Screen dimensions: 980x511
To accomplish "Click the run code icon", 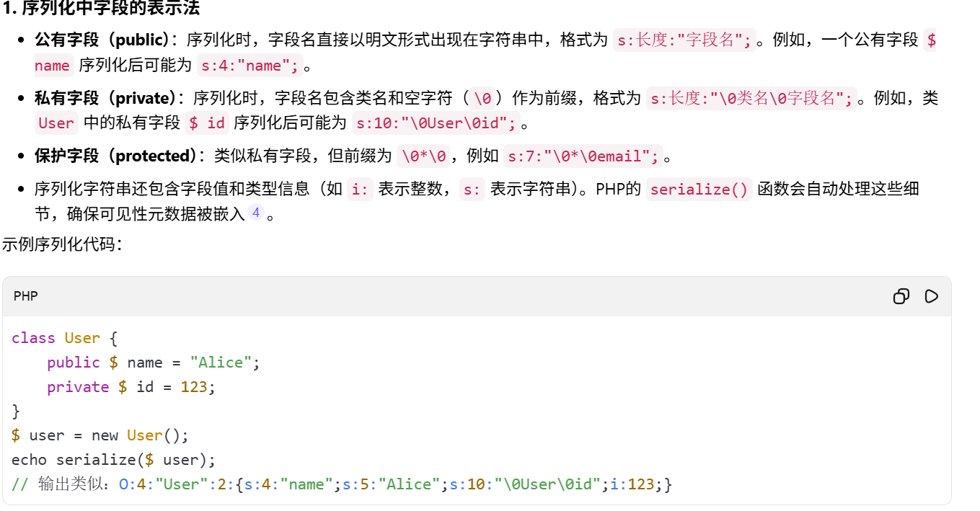I will click(x=931, y=296).
